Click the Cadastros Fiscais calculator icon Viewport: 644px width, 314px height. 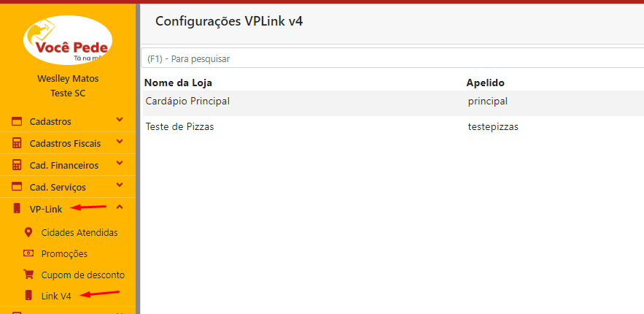17,144
